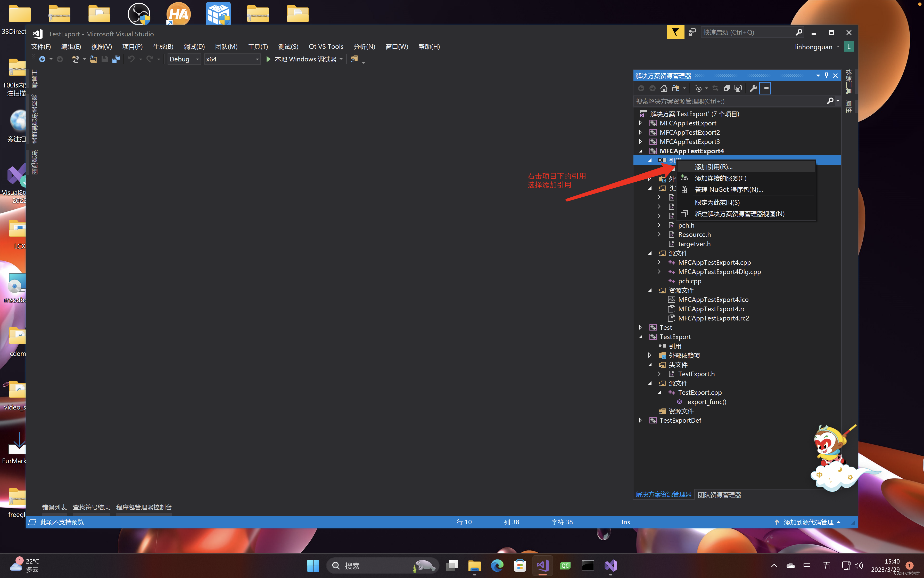This screenshot has width=924, height=578.
Task: Select MFCAppTestExport4Dlg.cpp in the tree
Action: (x=719, y=272)
